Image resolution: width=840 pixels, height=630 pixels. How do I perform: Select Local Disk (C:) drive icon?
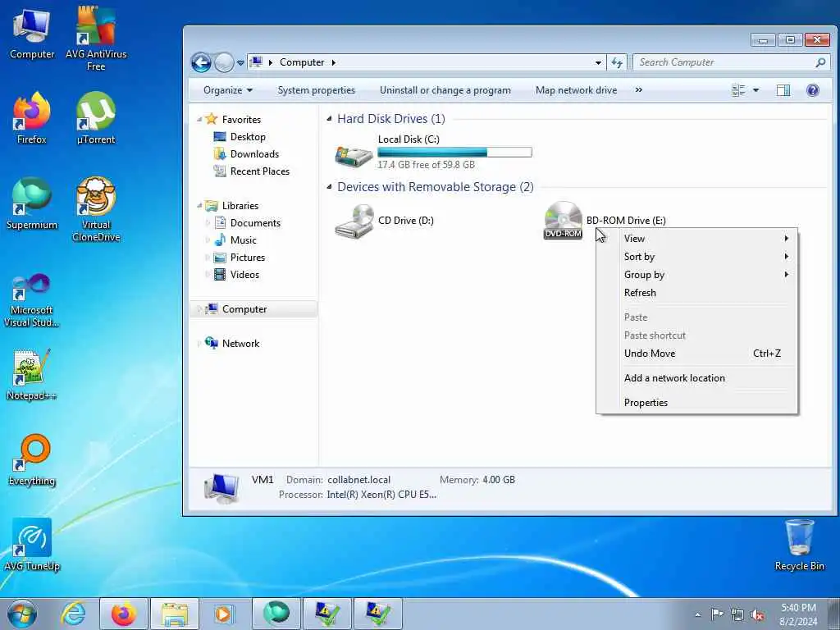click(354, 155)
